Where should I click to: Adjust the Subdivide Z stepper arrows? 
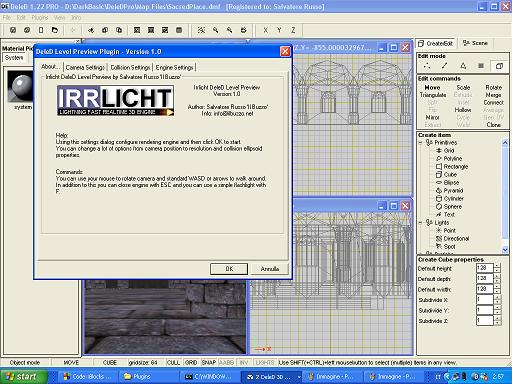[497, 321]
